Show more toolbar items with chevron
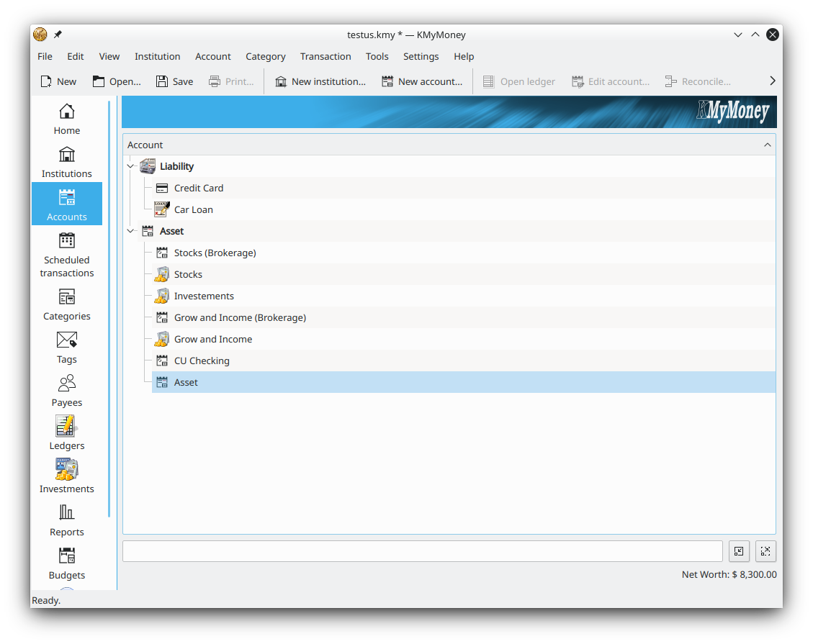Viewport: 813px width, 644px height. point(772,81)
